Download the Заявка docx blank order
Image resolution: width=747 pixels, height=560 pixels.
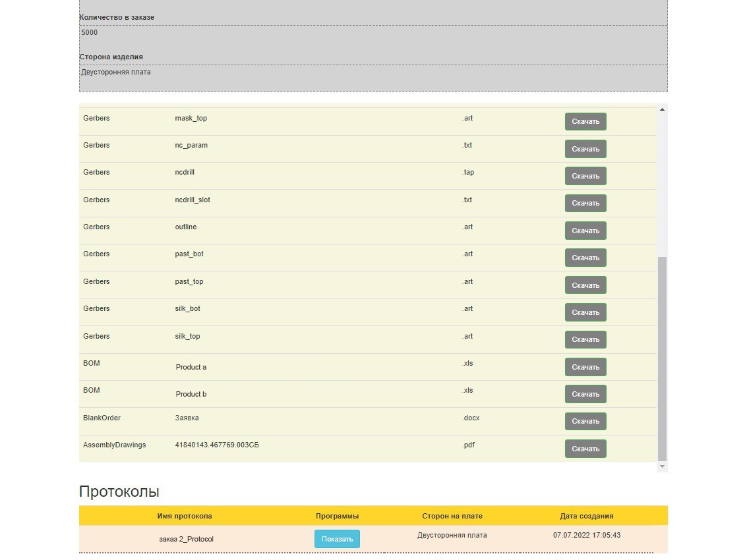pos(585,421)
